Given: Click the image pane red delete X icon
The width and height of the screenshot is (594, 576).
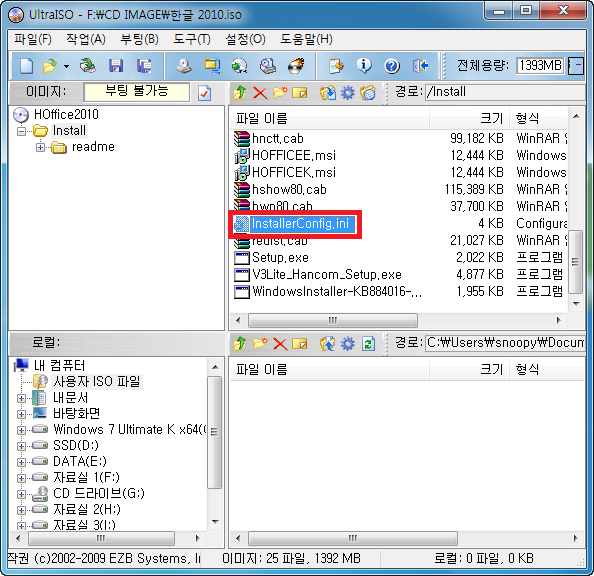Looking at the screenshot, I should pos(260,92).
